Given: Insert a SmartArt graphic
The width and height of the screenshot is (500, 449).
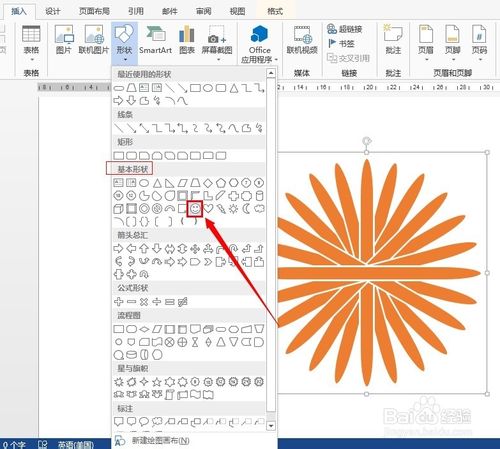Looking at the screenshot, I should 155,40.
